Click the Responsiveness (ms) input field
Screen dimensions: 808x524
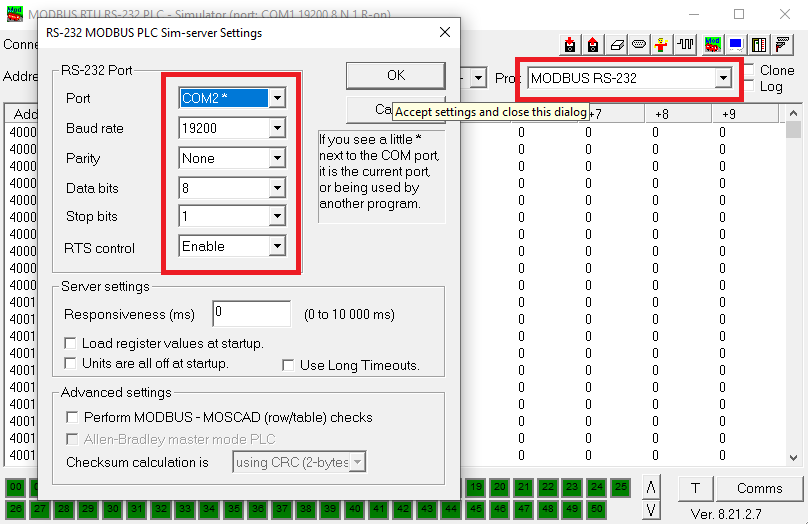(x=251, y=314)
